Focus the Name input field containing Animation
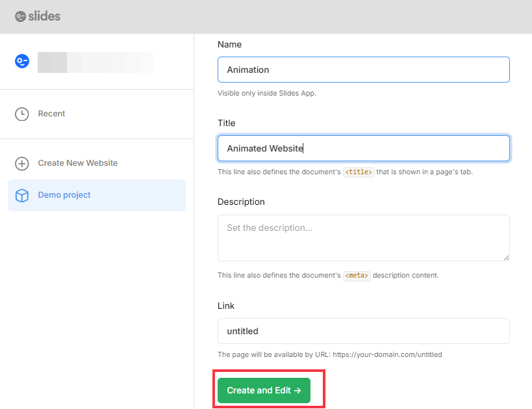 364,70
